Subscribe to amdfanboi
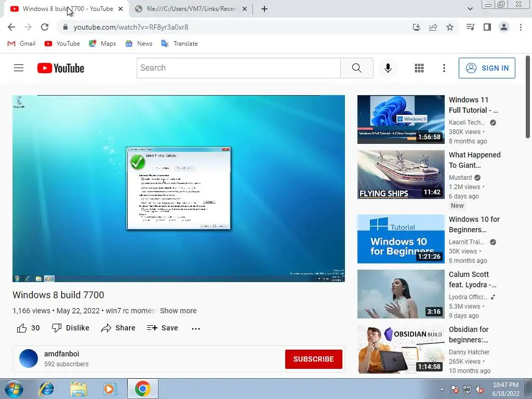 click(313, 359)
